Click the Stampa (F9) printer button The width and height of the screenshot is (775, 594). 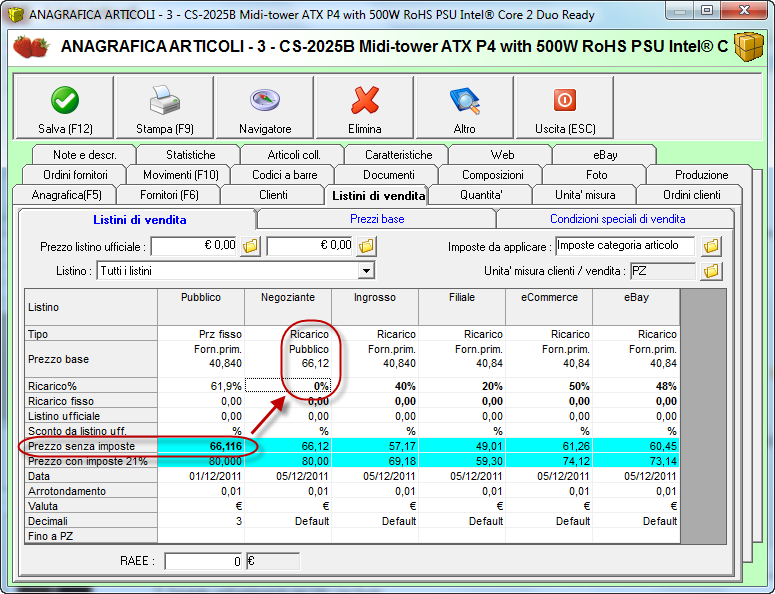tap(165, 108)
